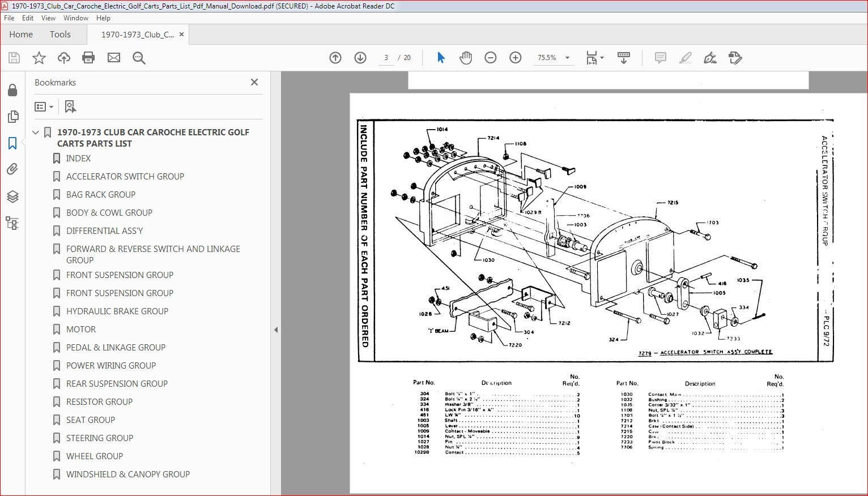Open page thumbnails panel
This screenshot has height=496, width=868.
pos(12,117)
